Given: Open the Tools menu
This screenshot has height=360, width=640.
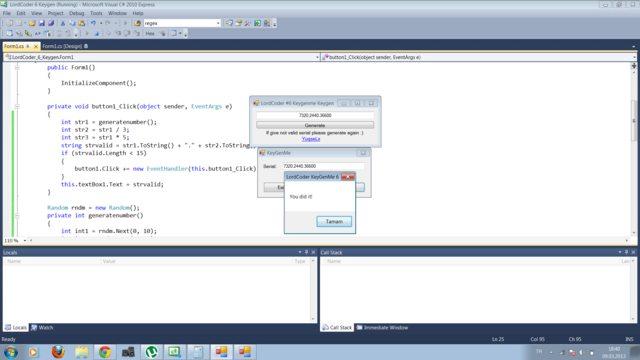Looking at the screenshot, I should point(96,13).
